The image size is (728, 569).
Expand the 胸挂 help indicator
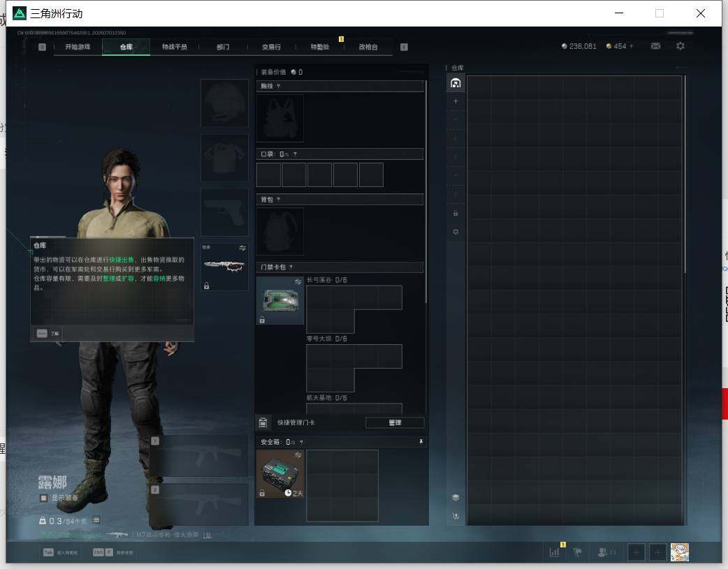click(278, 87)
